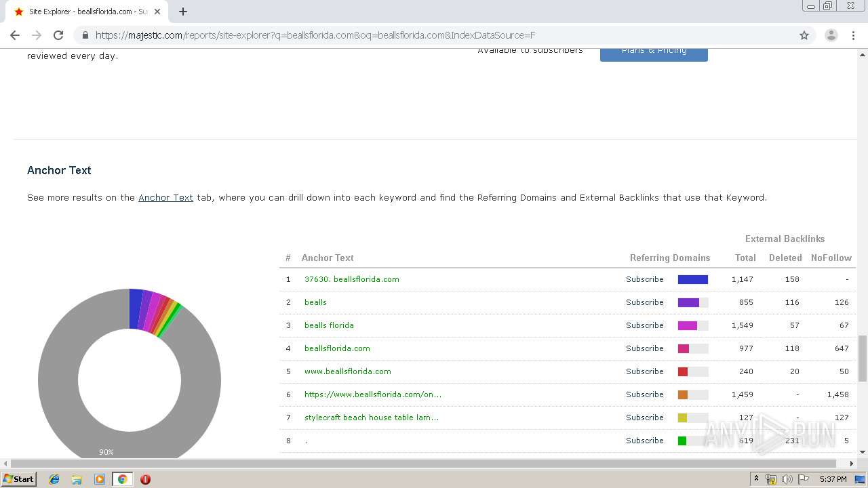Click the blue donut chart segment
The image size is (868, 488).
[136, 308]
